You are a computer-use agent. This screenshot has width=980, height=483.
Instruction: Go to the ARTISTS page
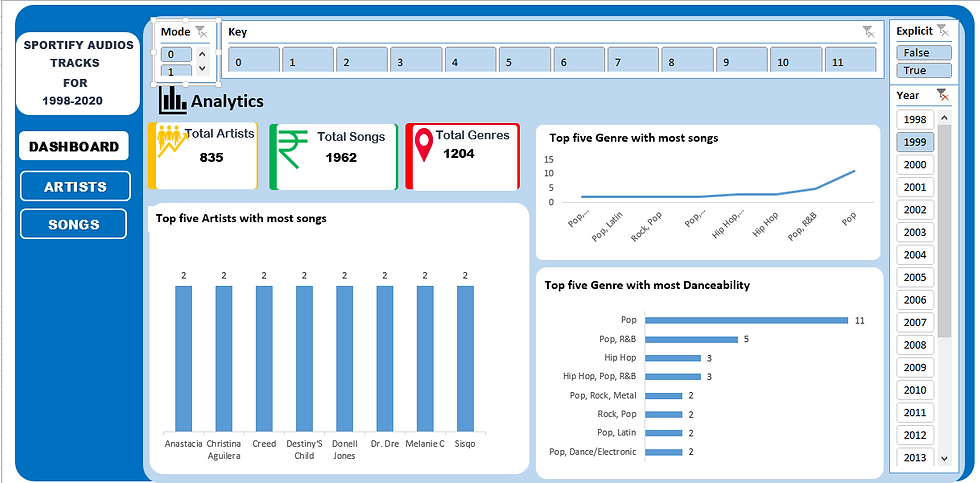tap(75, 186)
